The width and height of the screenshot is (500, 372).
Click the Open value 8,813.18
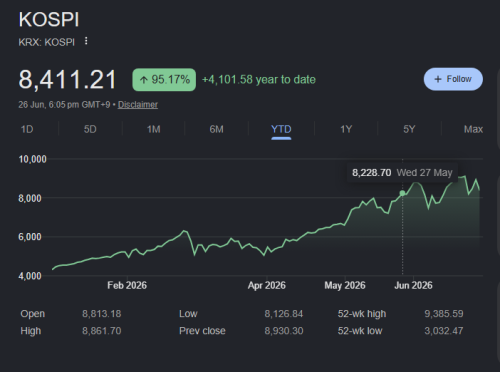click(x=102, y=314)
